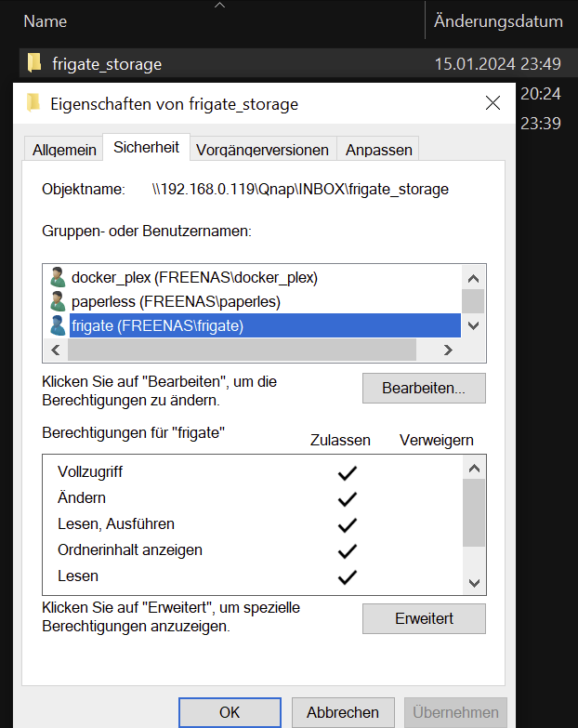Image resolution: width=578 pixels, height=728 pixels.
Task: Switch to the Vorgängerversionen tab
Action: (263, 150)
